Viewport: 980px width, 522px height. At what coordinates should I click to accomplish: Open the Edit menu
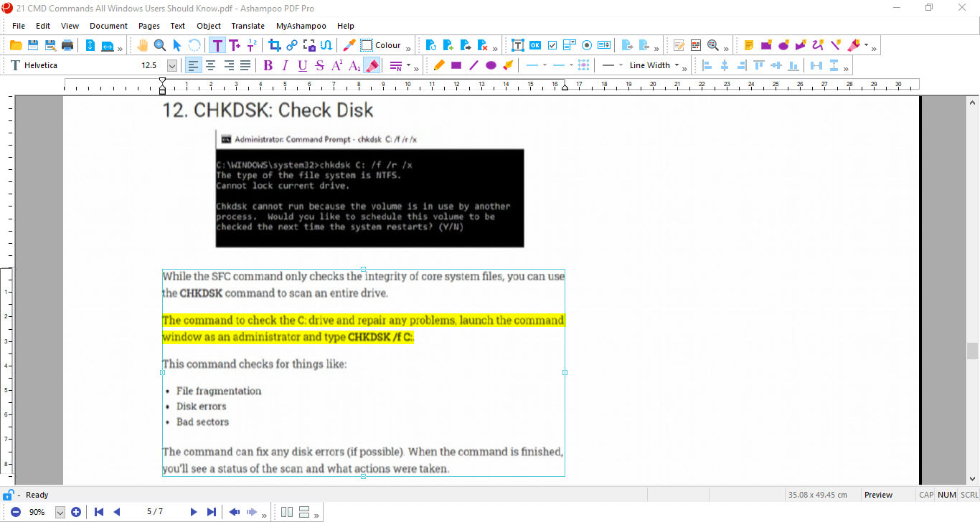tap(43, 26)
